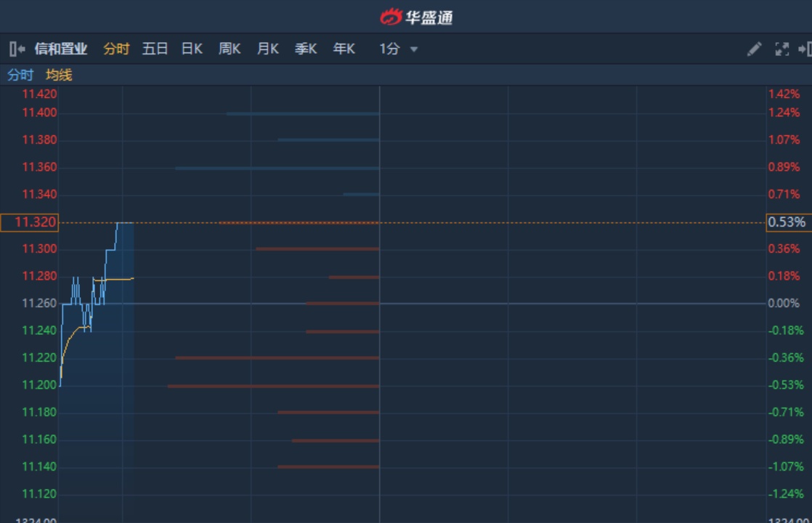Click the 0.89% red percentage label
The width and height of the screenshot is (812, 523).
click(784, 167)
